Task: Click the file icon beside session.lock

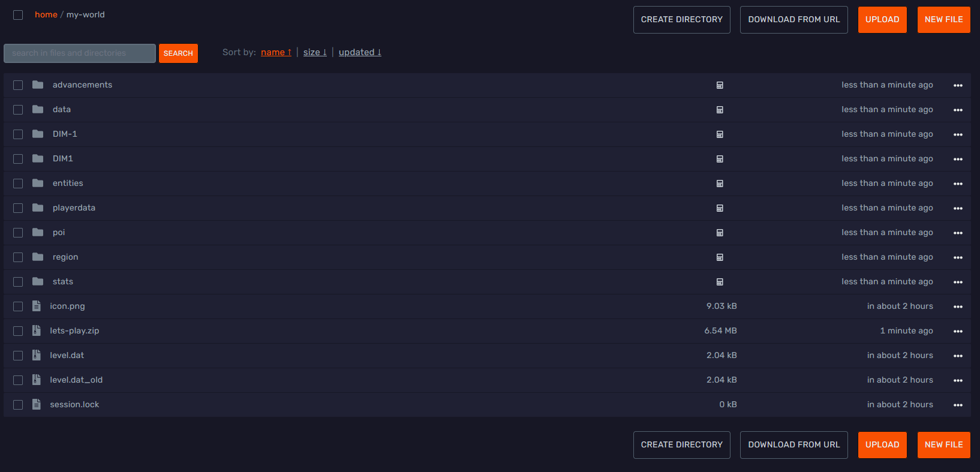Action: 37,404
